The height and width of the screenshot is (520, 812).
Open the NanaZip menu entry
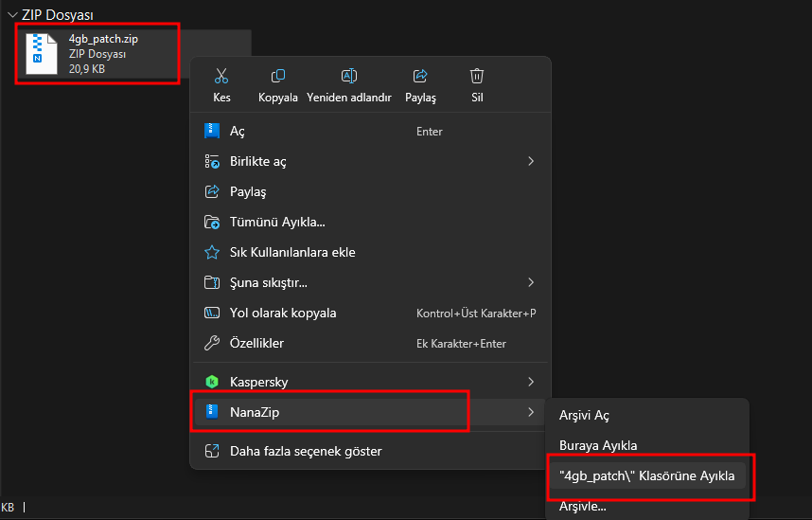370,412
